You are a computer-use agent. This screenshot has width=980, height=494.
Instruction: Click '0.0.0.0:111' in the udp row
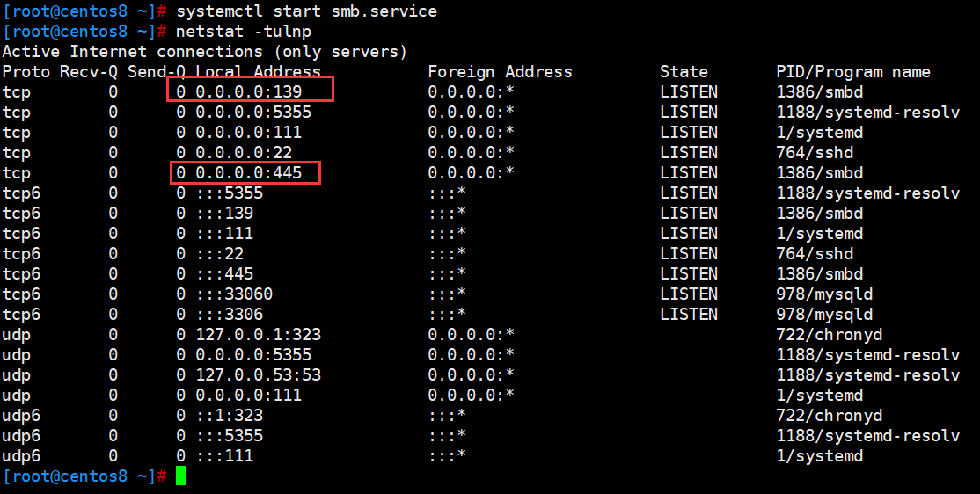tap(249, 396)
